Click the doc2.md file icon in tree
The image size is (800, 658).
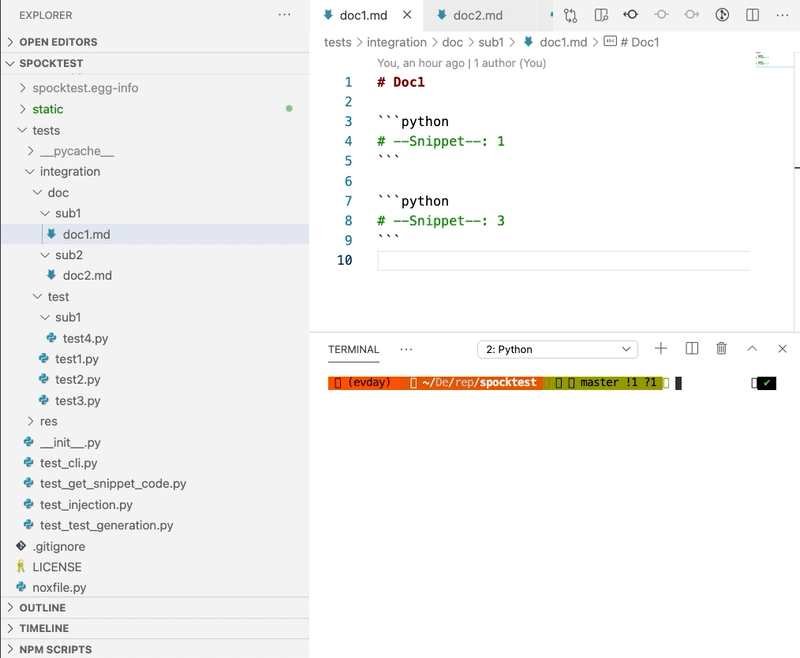[x=51, y=275]
